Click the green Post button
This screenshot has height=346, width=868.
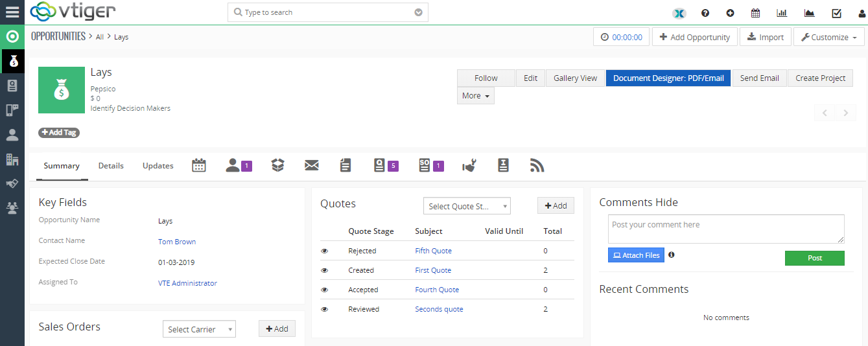[x=815, y=258]
